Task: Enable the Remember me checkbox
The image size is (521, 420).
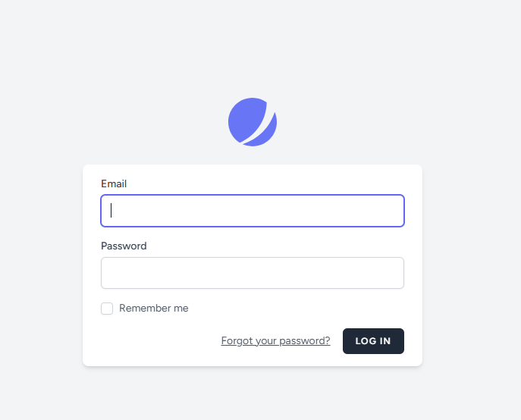Action: pos(107,309)
